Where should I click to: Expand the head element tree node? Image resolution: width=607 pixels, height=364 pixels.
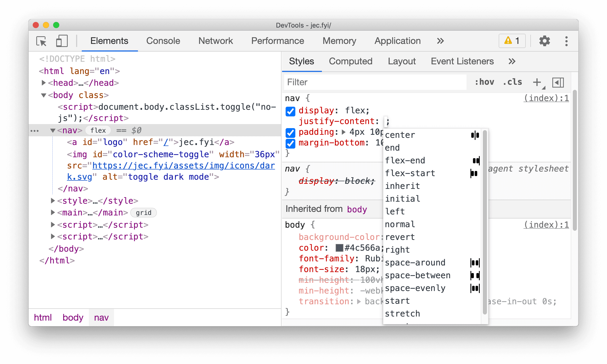click(44, 83)
